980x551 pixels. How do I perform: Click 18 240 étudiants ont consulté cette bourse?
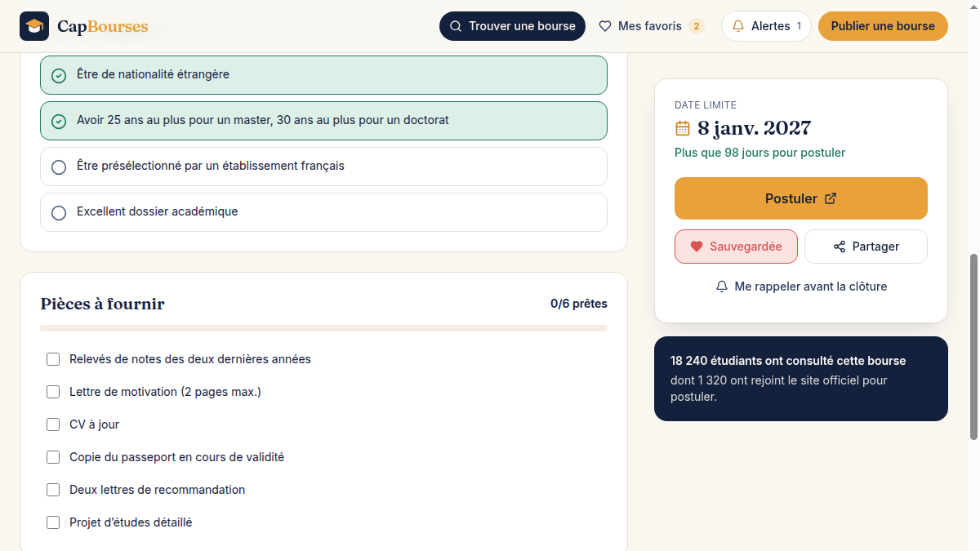(788, 361)
